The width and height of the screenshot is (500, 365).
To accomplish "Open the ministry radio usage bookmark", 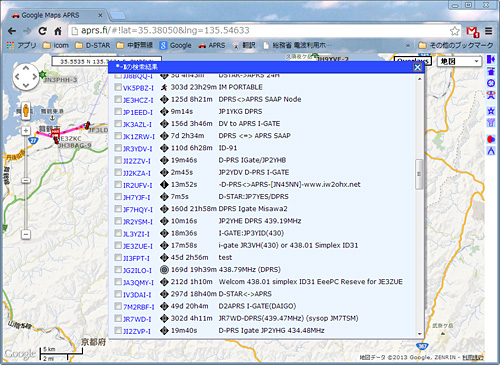I will pos(298,45).
